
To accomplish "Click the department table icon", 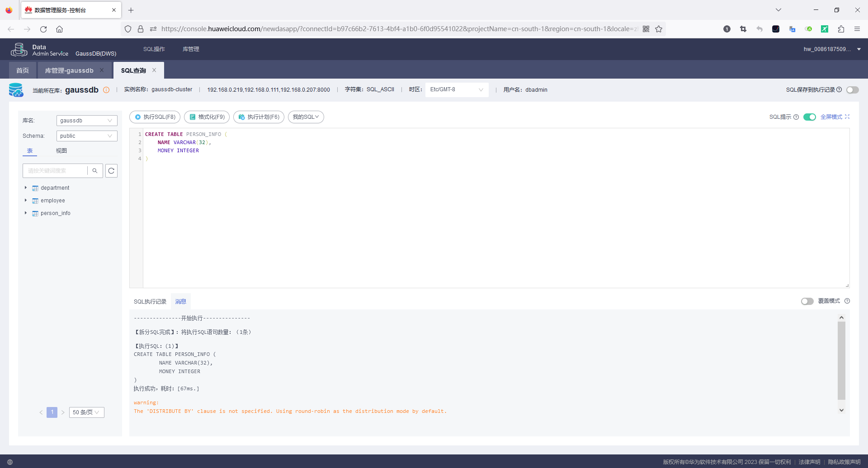I will (35, 188).
